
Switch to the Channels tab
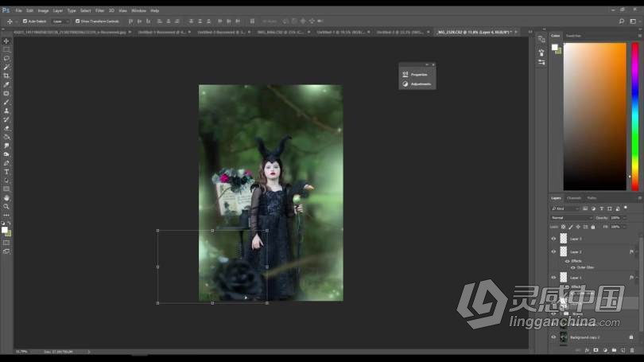(x=574, y=198)
